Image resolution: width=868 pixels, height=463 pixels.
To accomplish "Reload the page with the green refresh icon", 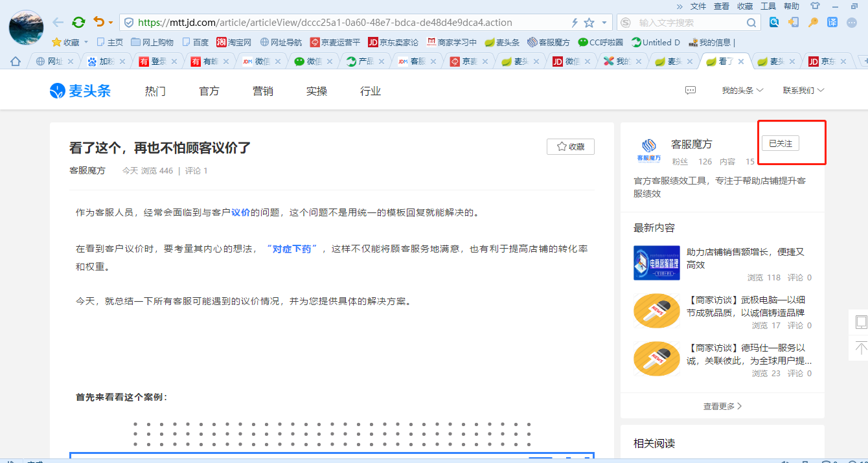I will (78, 22).
